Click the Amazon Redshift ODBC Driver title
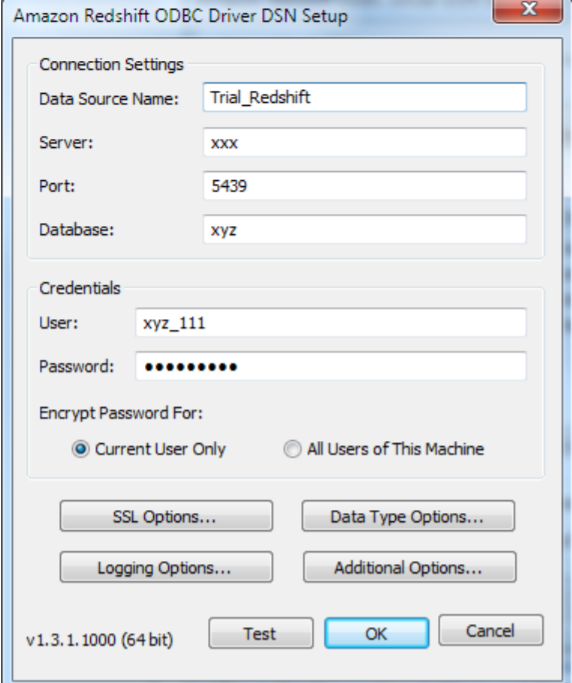The image size is (572, 683). 181,16
